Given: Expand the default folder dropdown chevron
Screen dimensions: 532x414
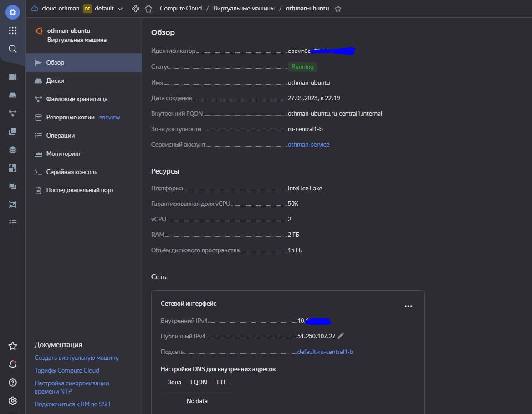Looking at the screenshot, I should [120, 9].
